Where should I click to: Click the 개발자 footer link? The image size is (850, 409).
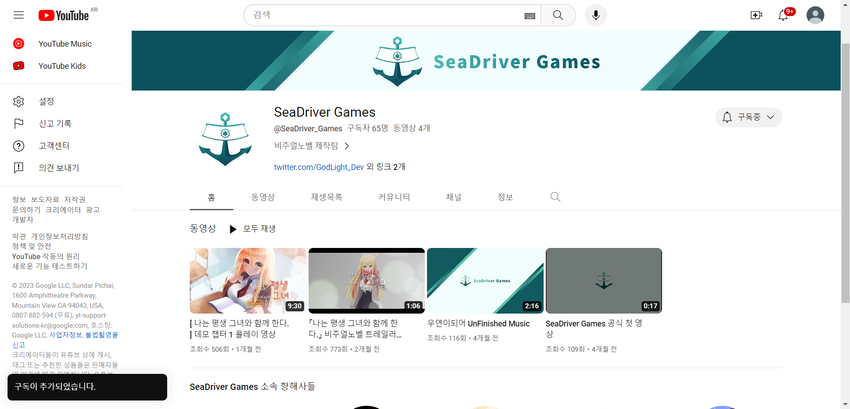tap(23, 219)
